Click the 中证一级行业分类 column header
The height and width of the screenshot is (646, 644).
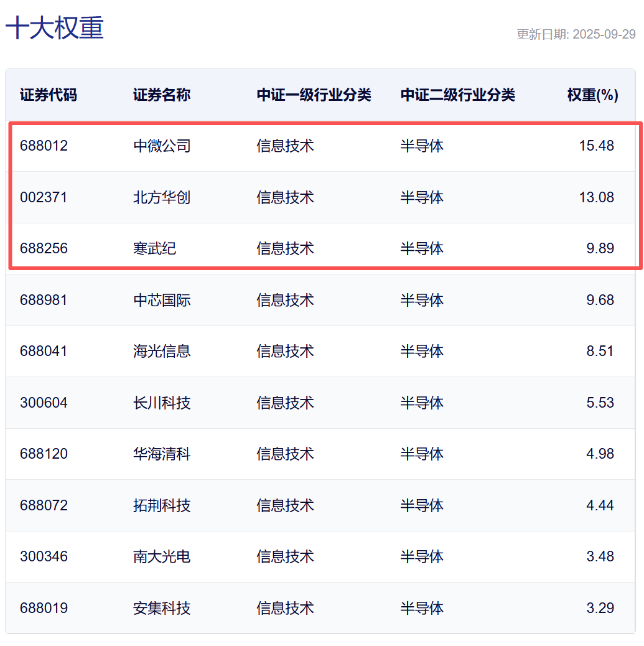pyautogui.click(x=314, y=95)
